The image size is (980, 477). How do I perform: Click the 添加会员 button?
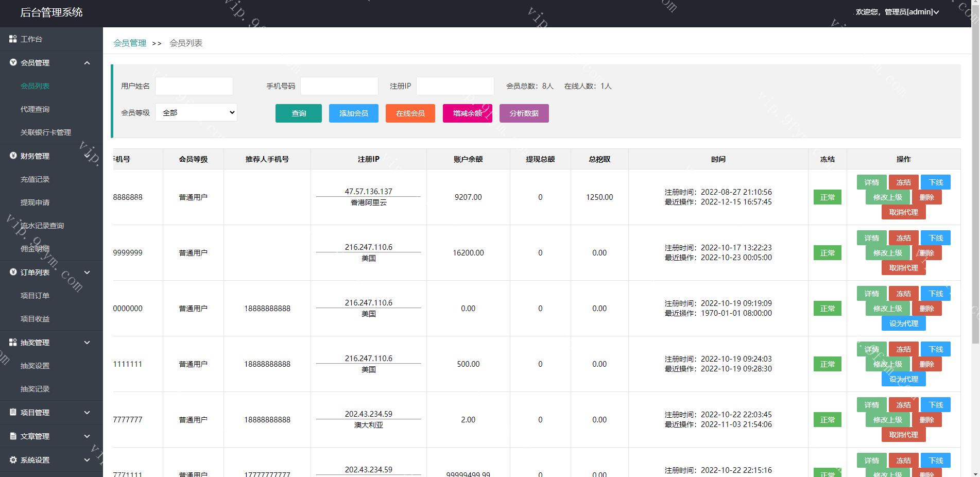click(353, 113)
